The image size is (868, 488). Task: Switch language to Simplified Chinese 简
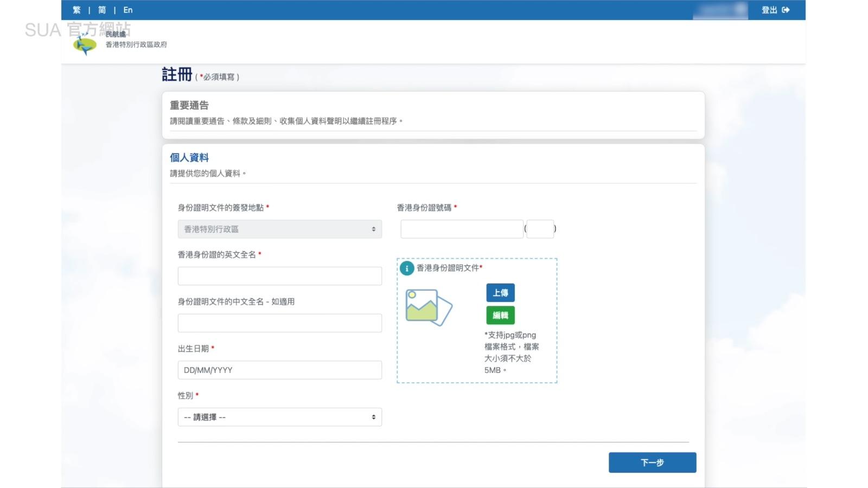[x=102, y=10]
